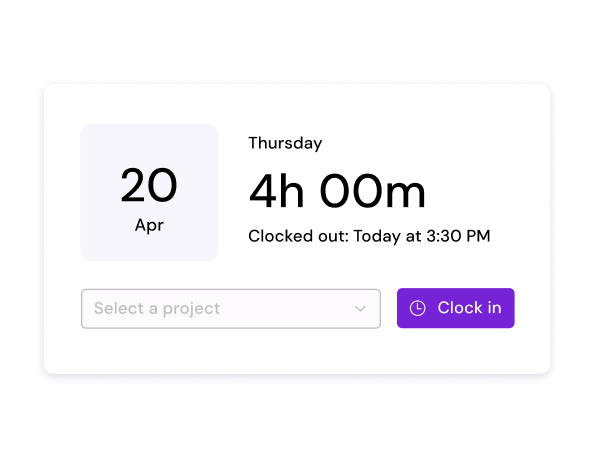Expand the project dropdown chevron arrow

click(360, 309)
